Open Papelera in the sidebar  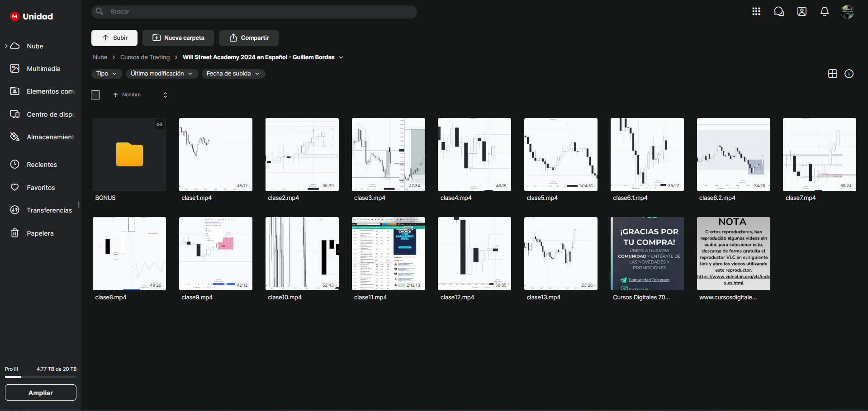pos(40,233)
